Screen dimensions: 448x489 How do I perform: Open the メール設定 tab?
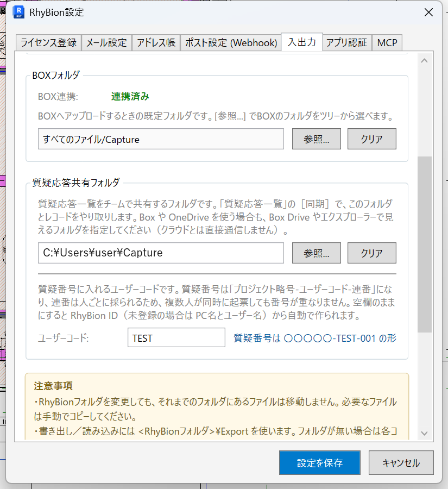[x=106, y=42]
